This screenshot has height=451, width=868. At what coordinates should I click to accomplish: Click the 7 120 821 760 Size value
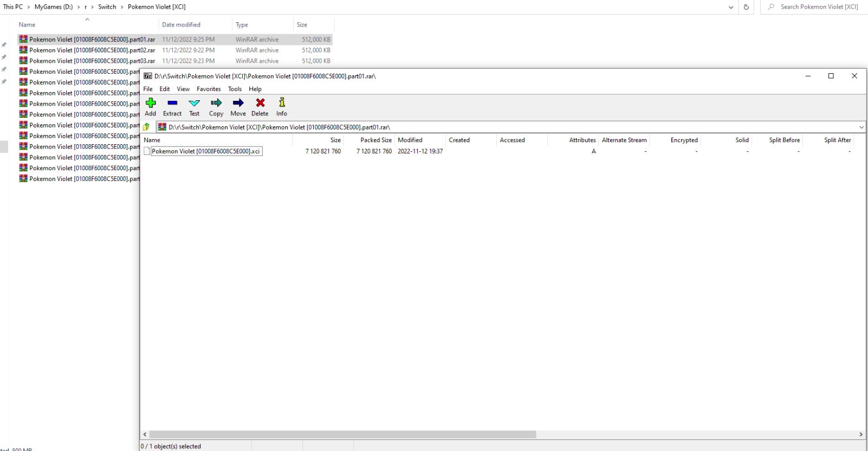[x=323, y=151]
